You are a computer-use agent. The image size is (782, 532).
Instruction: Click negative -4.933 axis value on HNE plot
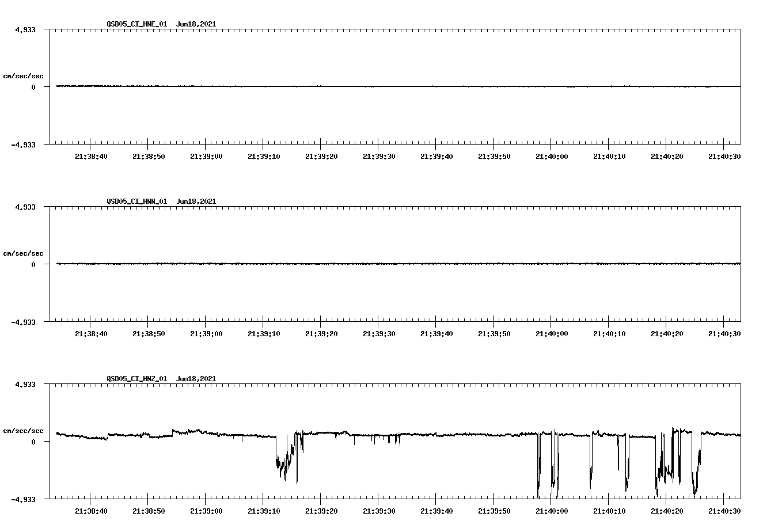[x=24, y=145]
